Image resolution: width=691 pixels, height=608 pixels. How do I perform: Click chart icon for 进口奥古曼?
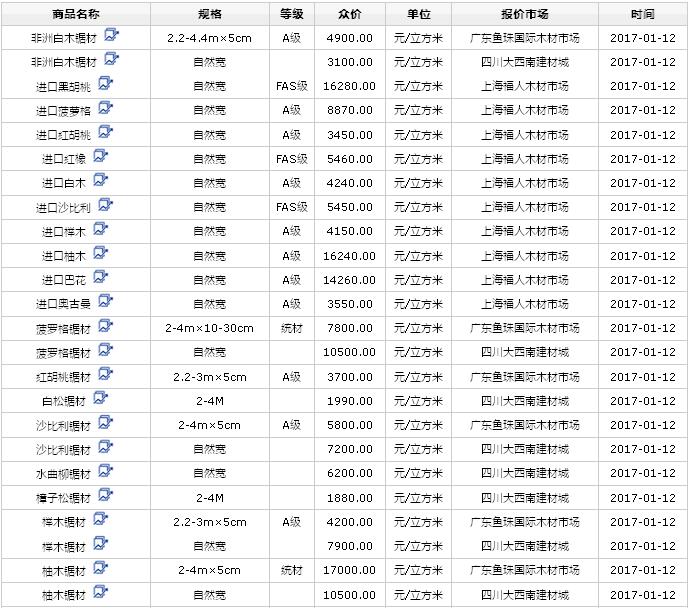pos(109,302)
